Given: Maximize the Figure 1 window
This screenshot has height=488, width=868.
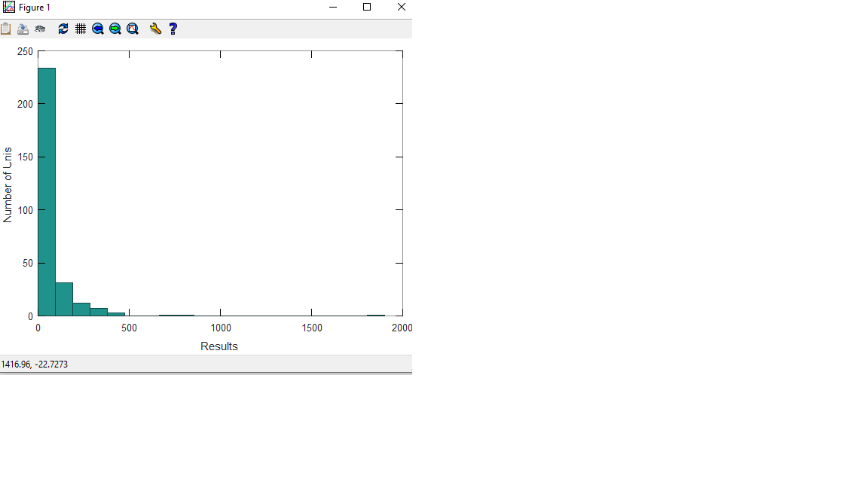Looking at the screenshot, I should (367, 8).
